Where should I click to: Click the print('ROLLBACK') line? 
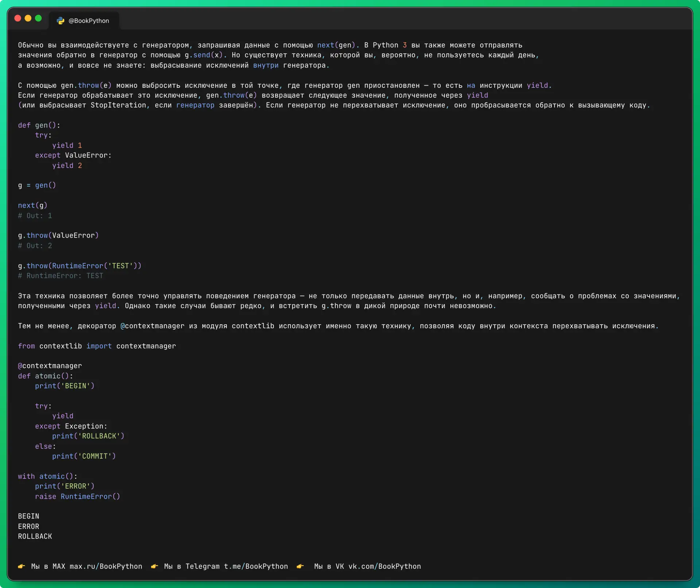[x=88, y=436]
